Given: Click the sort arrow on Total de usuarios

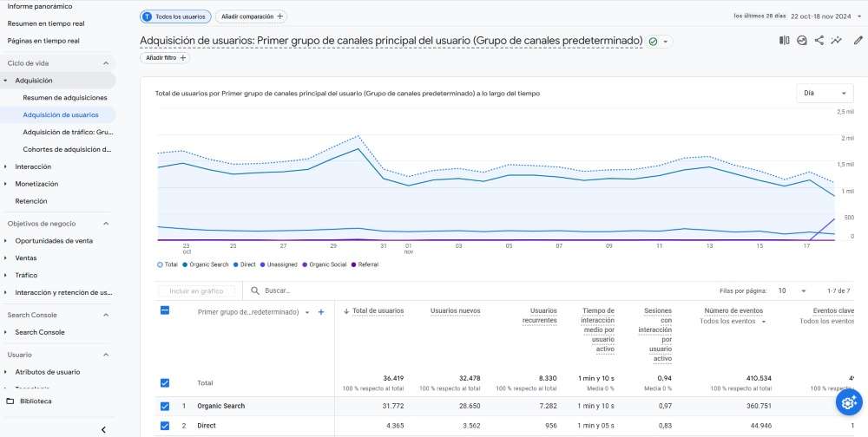Looking at the screenshot, I should pos(346,311).
